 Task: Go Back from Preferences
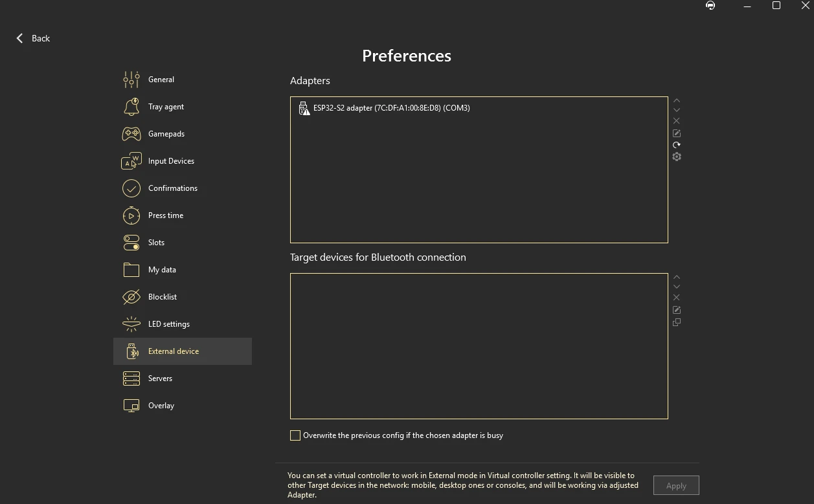(33, 38)
